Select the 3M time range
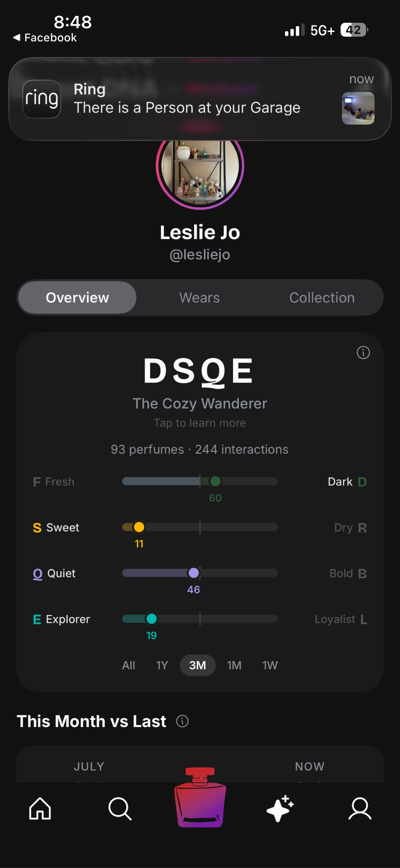This screenshot has width=400, height=868. pyautogui.click(x=198, y=665)
